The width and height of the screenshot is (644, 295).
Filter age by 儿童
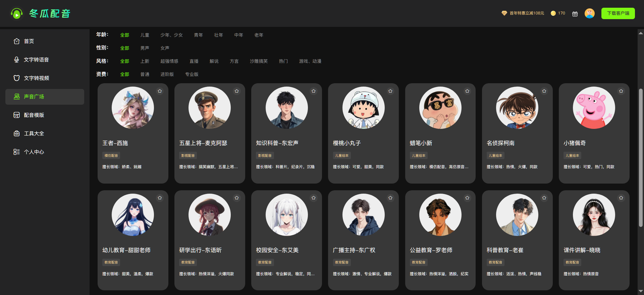(x=145, y=35)
